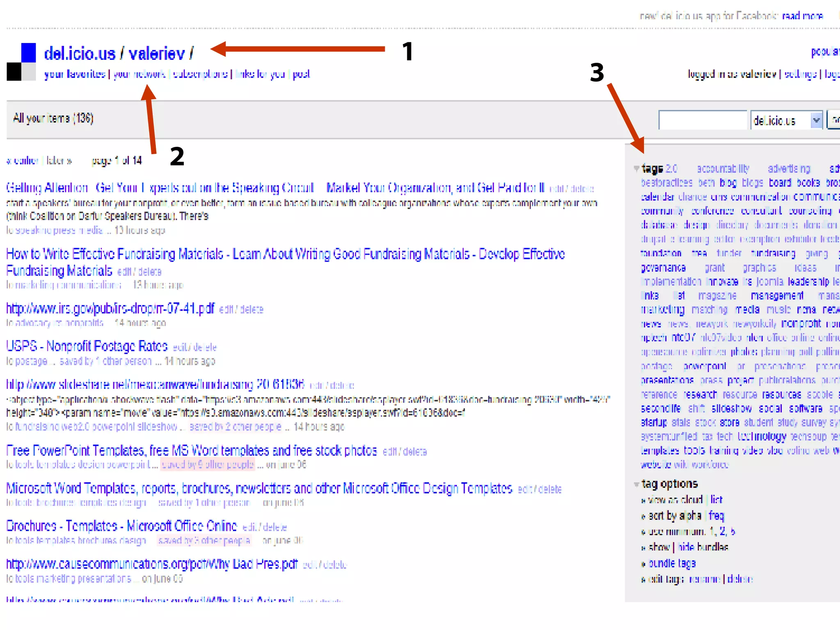This screenshot has height=630, width=840.
Task: Select the 'leadership' tag
Action: 808,282
